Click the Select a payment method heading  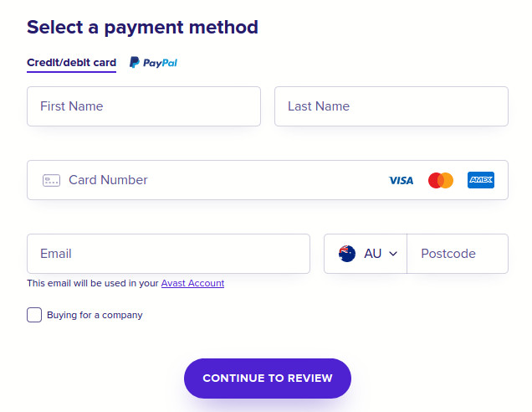tap(142, 28)
